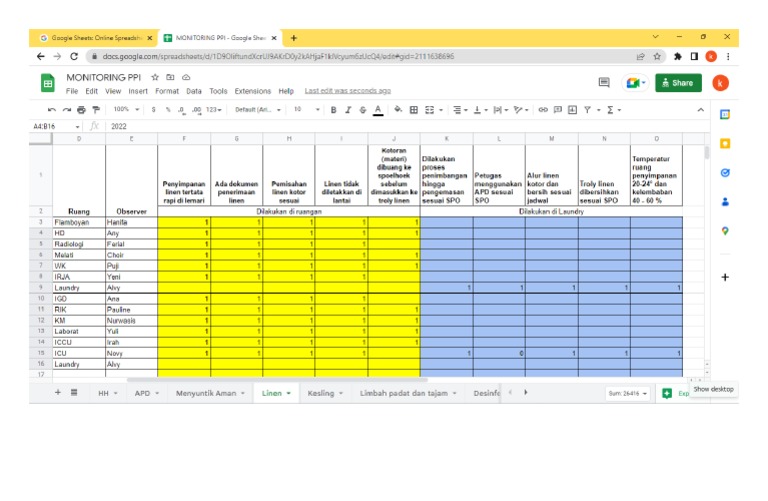Open horizontal align dropdown

coord(460,110)
